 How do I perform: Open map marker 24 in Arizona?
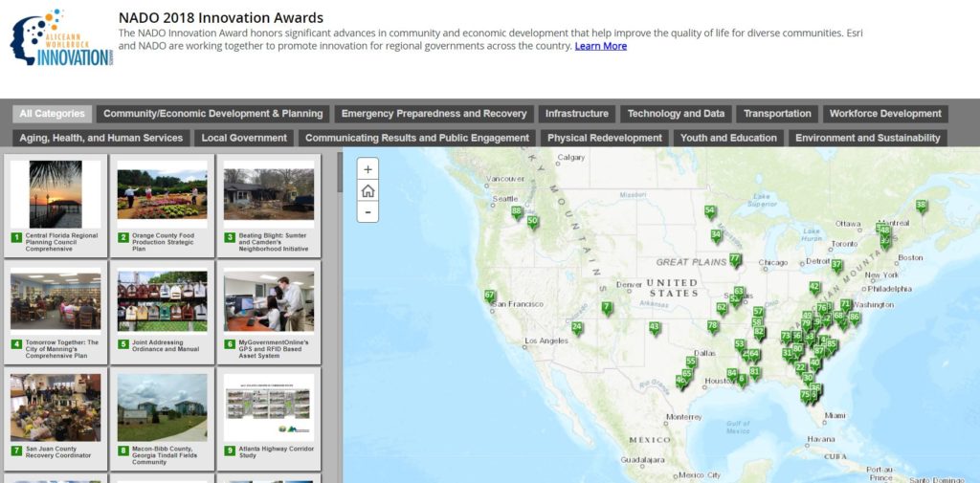tap(577, 328)
